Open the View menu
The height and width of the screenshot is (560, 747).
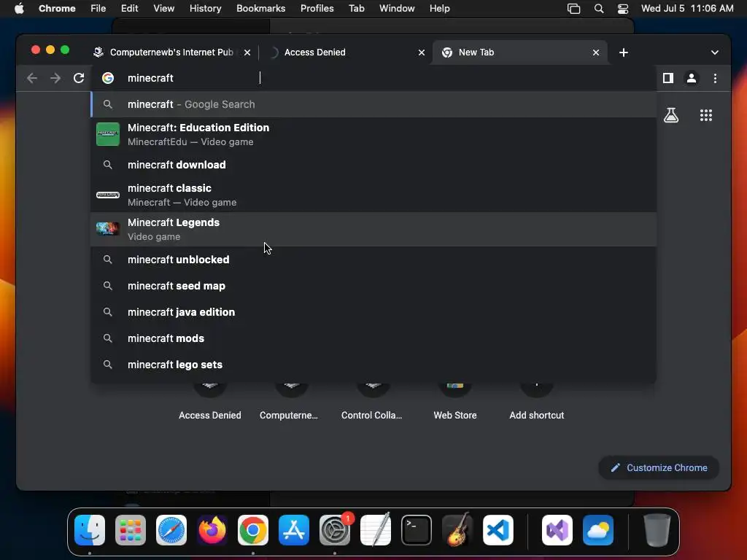point(163,9)
